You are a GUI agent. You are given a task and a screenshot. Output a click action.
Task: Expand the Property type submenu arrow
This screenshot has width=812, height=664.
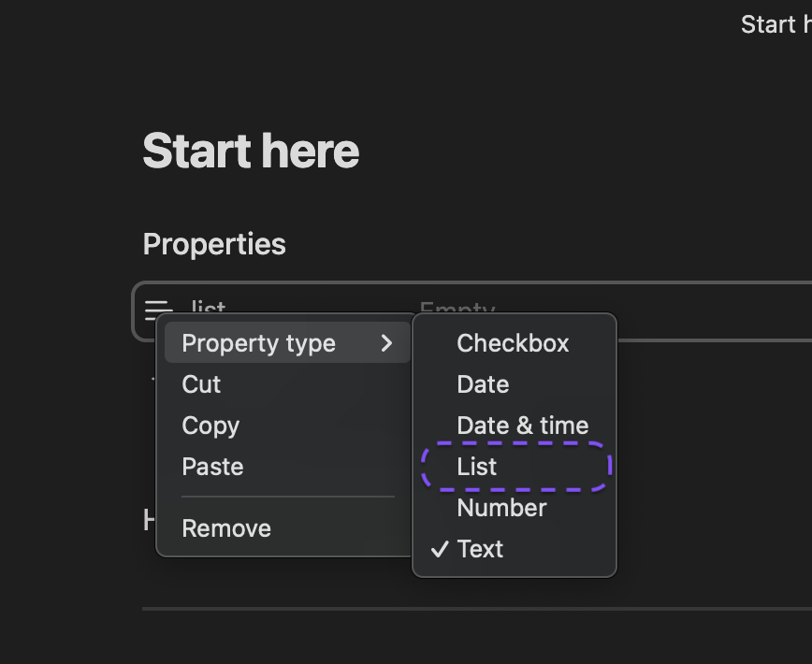click(x=387, y=343)
